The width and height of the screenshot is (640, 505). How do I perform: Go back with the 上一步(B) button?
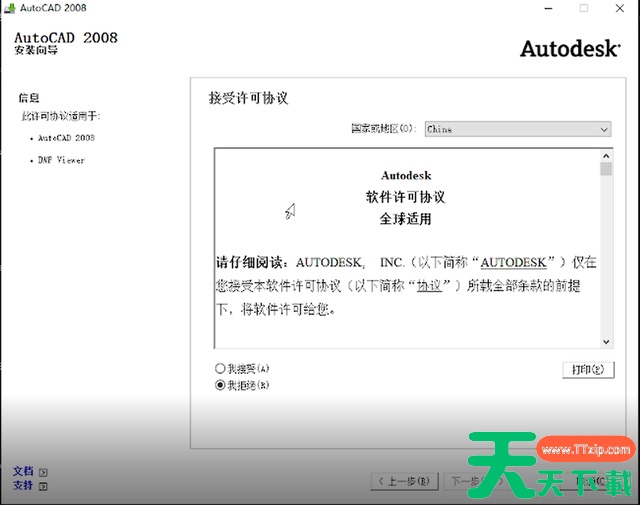point(404,482)
